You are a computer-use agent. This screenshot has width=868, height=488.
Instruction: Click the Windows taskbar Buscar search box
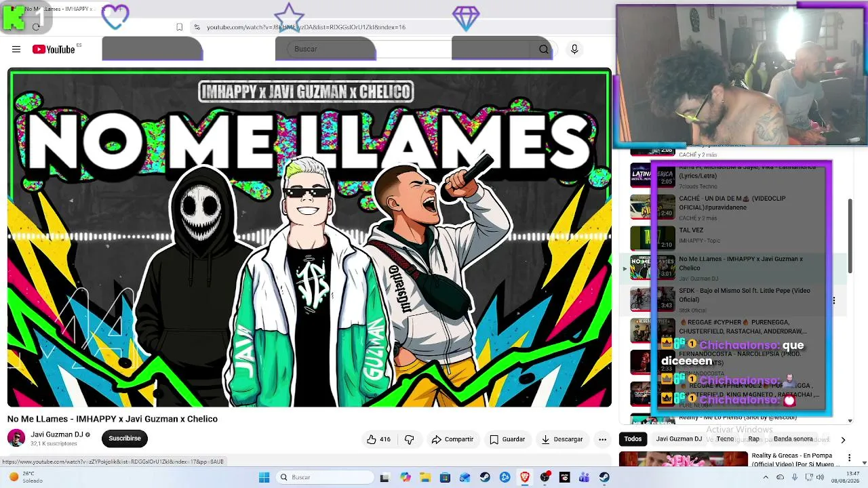click(x=325, y=477)
